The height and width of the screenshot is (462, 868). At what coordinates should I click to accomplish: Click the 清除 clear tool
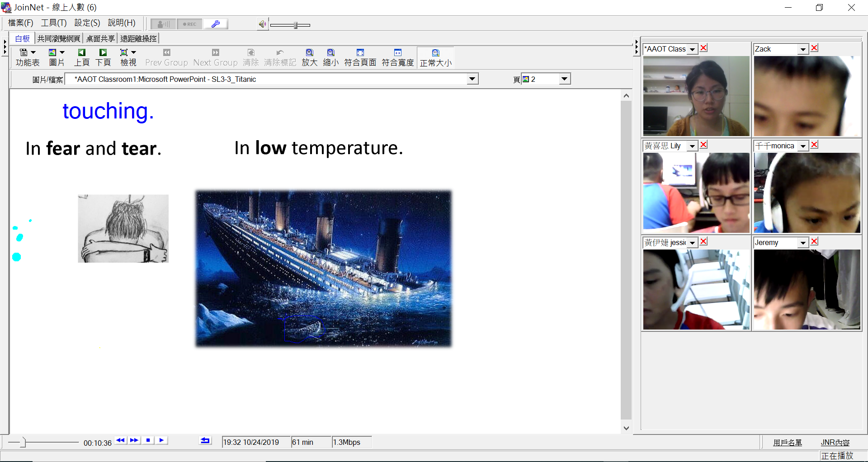click(251, 57)
